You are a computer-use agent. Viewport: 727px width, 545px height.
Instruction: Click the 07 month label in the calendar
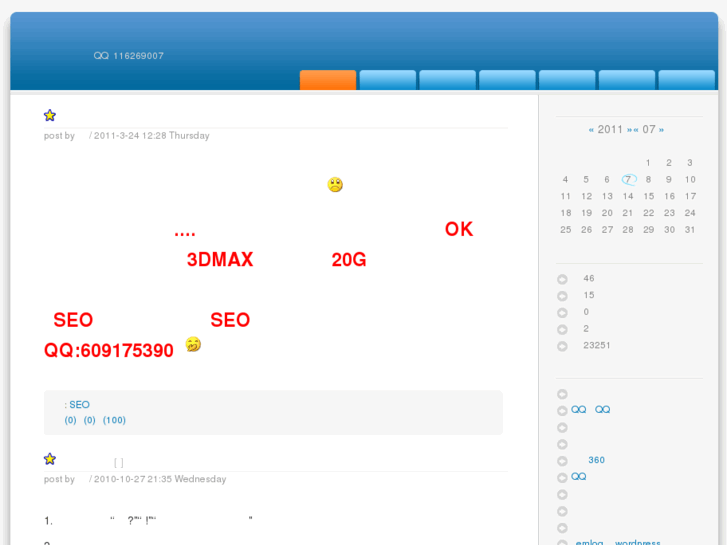point(649,129)
